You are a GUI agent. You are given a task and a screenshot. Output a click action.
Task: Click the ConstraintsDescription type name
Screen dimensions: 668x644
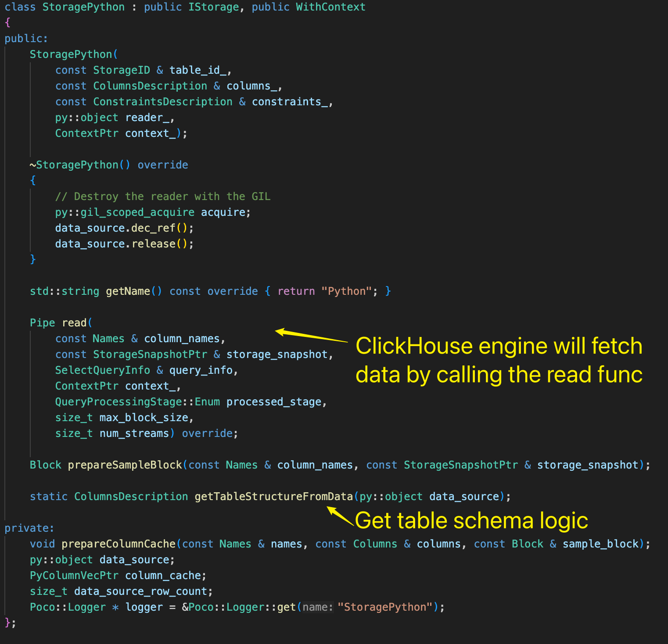[162, 101]
